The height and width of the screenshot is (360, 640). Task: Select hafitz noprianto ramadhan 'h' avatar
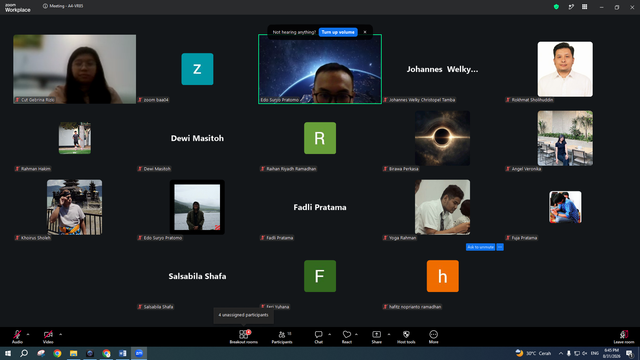point(442,276)
